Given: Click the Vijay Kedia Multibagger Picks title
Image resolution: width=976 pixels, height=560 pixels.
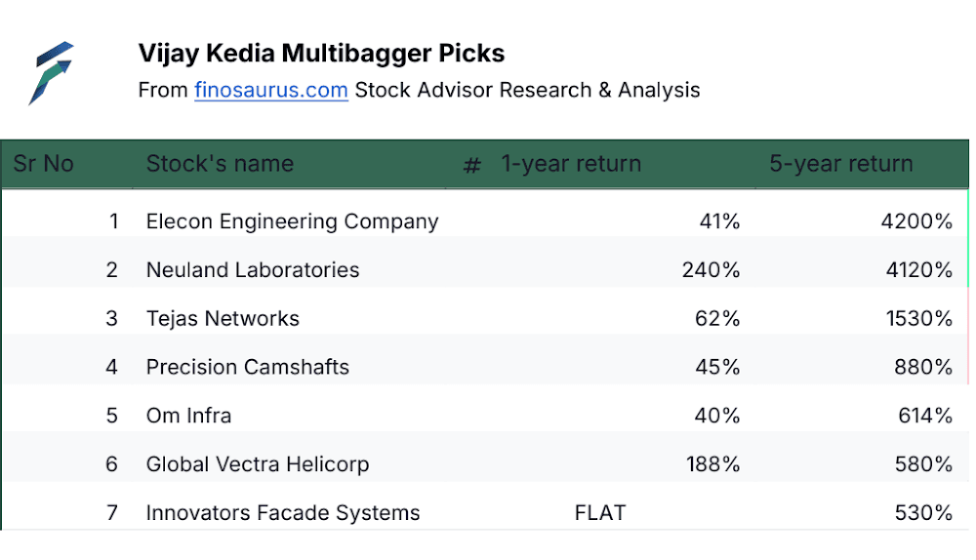Looking at the screenshot, I should coord(321,54).
